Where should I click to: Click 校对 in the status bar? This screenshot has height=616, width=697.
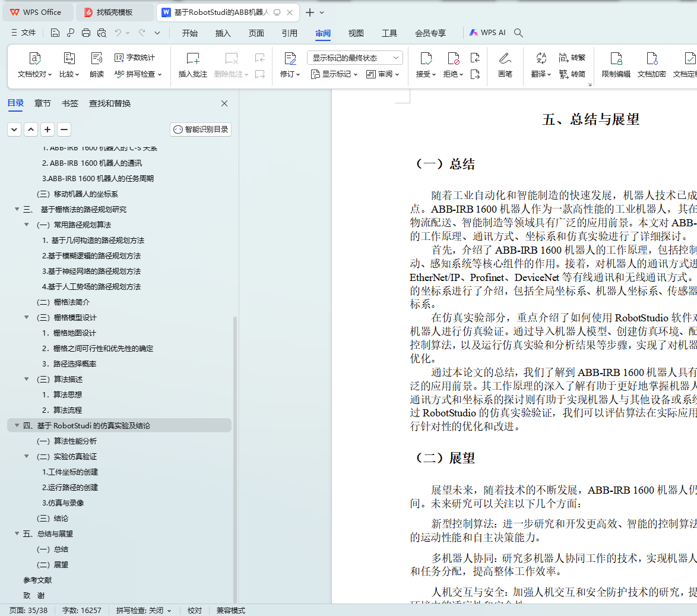click(194, 610)
